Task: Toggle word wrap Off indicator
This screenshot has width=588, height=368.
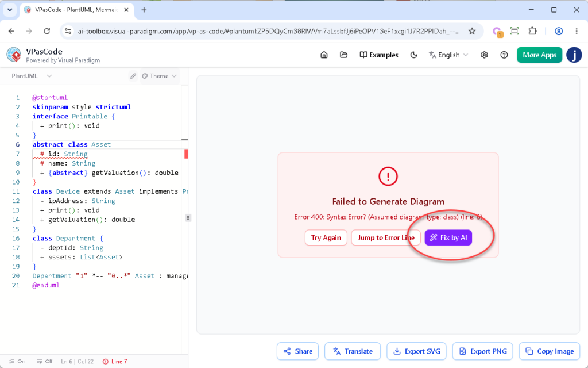Action: tap(44, 361)
